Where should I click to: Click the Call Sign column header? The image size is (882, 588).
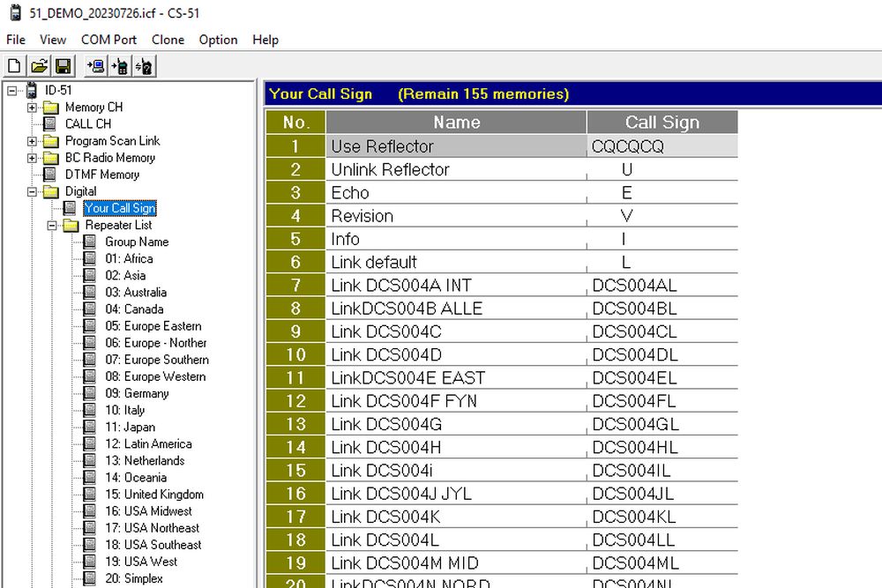click(662, 122)
